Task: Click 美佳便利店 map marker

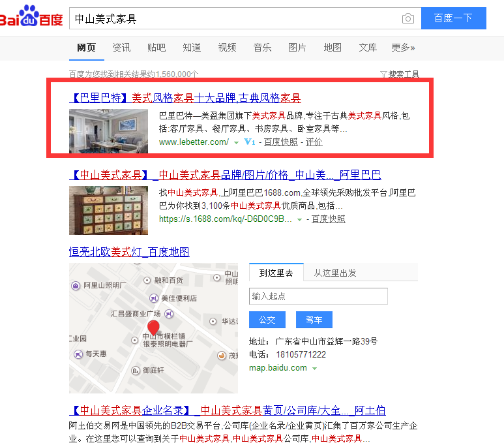Action: tap(154, 298)
